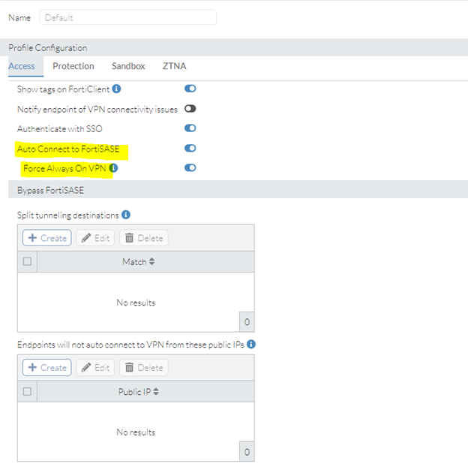The height and width of the screenshot is (476, 468).
Task: Click the profile Name input field
Action: pos(127,17)
